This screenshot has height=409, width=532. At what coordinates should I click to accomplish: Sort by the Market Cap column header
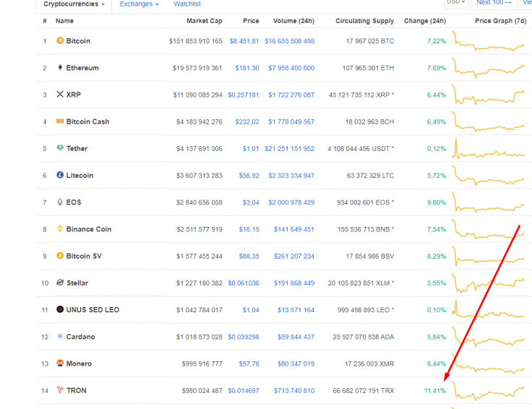click(x=205, y=21)
